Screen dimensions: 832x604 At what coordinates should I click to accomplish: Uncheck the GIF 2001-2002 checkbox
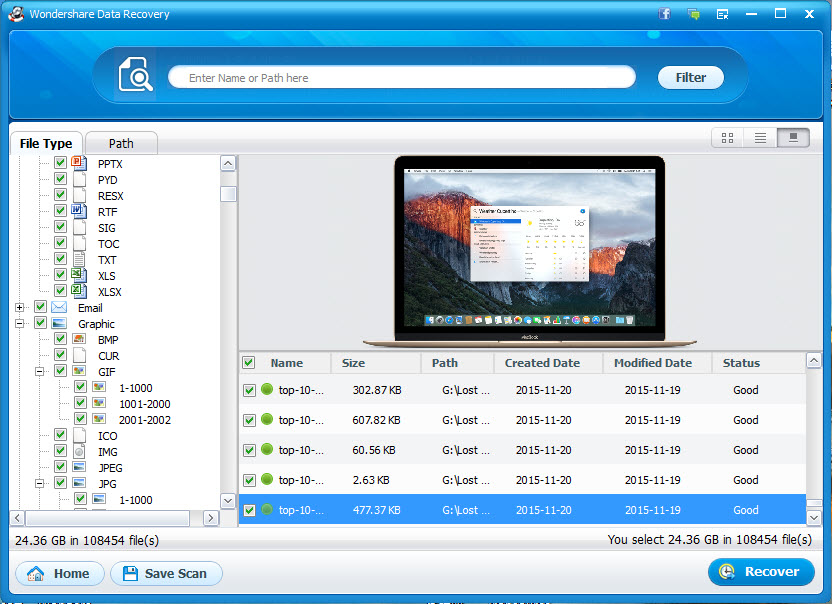pos(80,419)
